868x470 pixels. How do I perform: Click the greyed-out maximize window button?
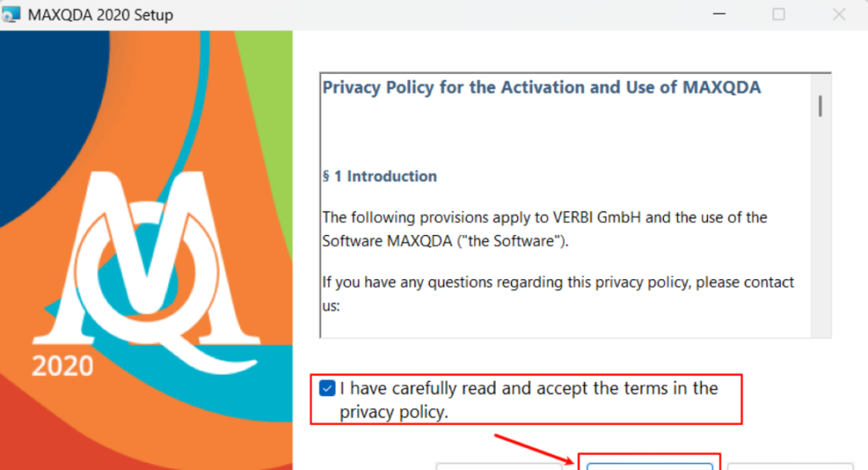tap(778, 14)
